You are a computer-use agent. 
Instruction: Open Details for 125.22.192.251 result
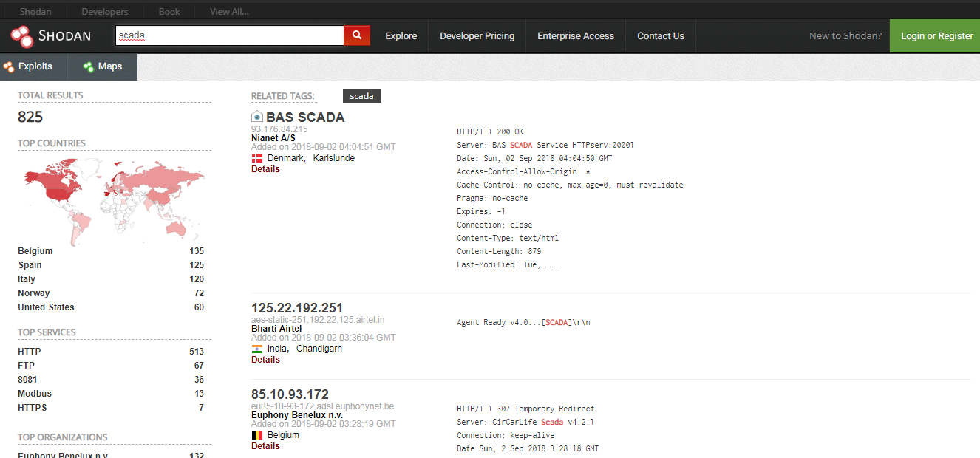265,360
